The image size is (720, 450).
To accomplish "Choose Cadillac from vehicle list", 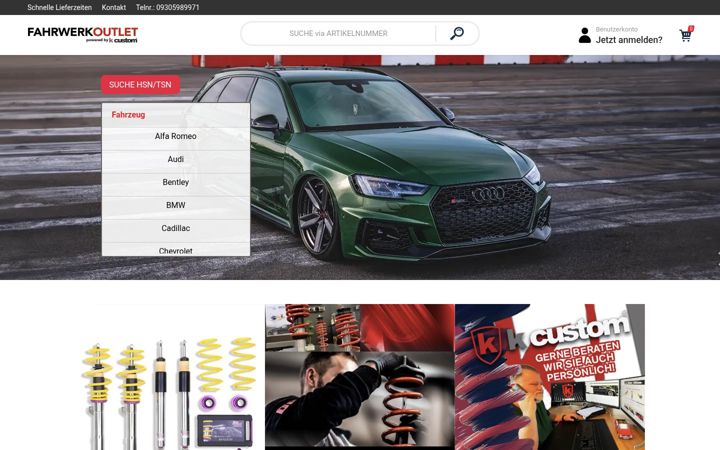I will pyautogui.click(x=175, y=228).
